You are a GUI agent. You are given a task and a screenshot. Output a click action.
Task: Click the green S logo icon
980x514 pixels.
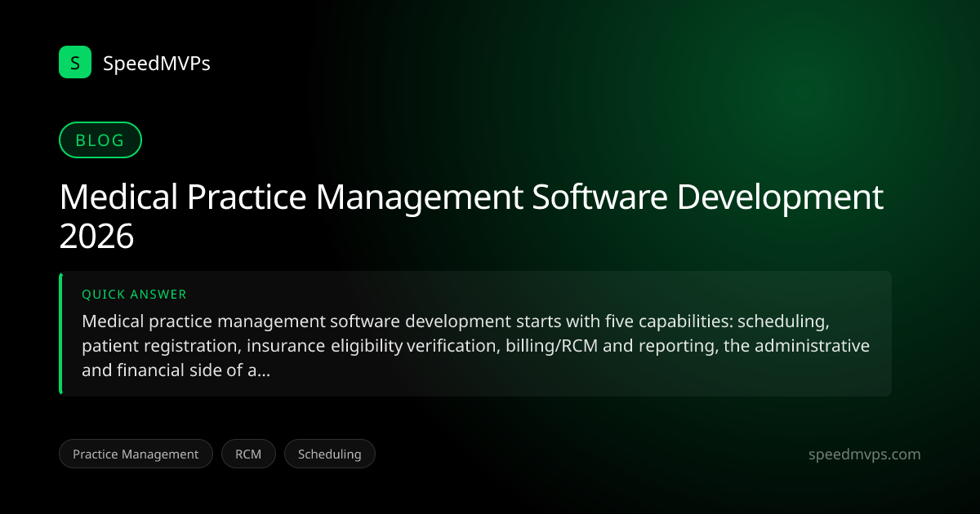point(75,62)
